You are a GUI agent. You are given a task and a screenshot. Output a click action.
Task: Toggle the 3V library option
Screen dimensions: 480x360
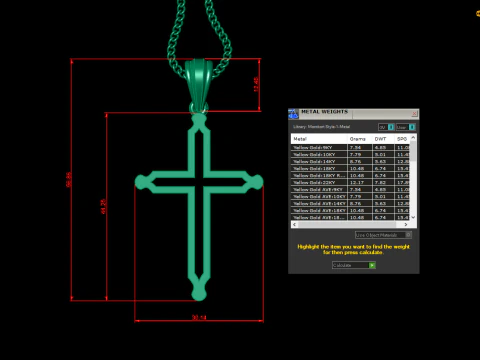pos(386,127)
